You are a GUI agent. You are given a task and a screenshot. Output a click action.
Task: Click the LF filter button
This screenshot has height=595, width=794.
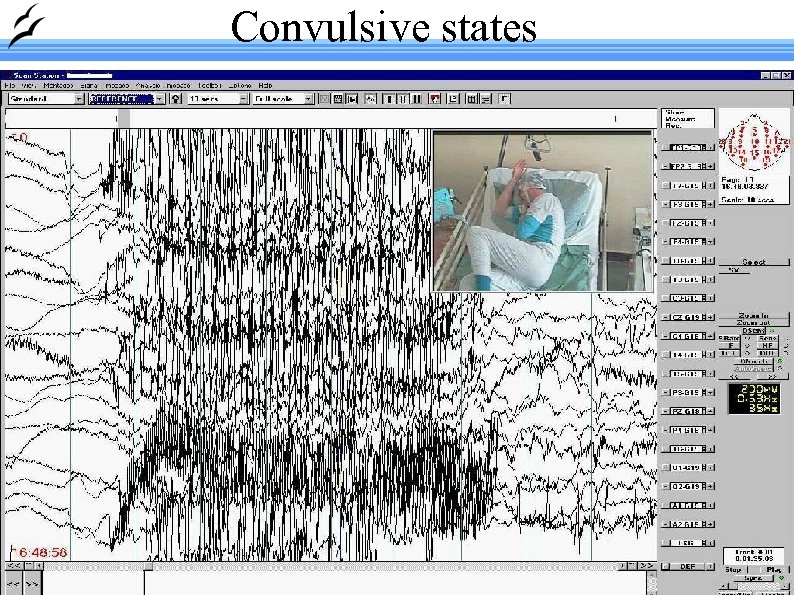(x=730, y=345)
